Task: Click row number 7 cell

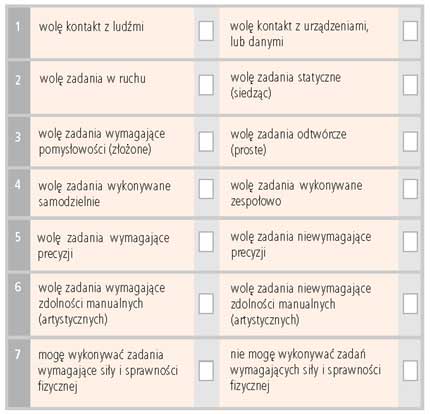Action: pos(19,373)
